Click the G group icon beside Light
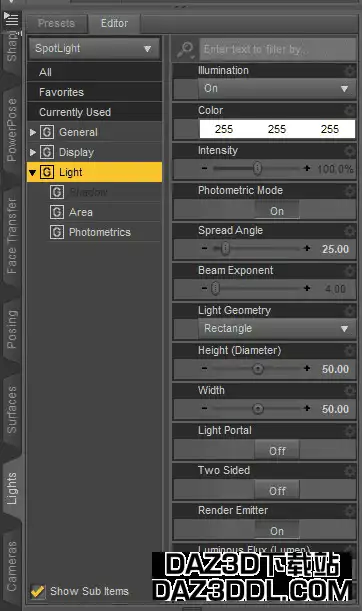The height and width of the screenshot is (611, 362). tap(47, 172)
